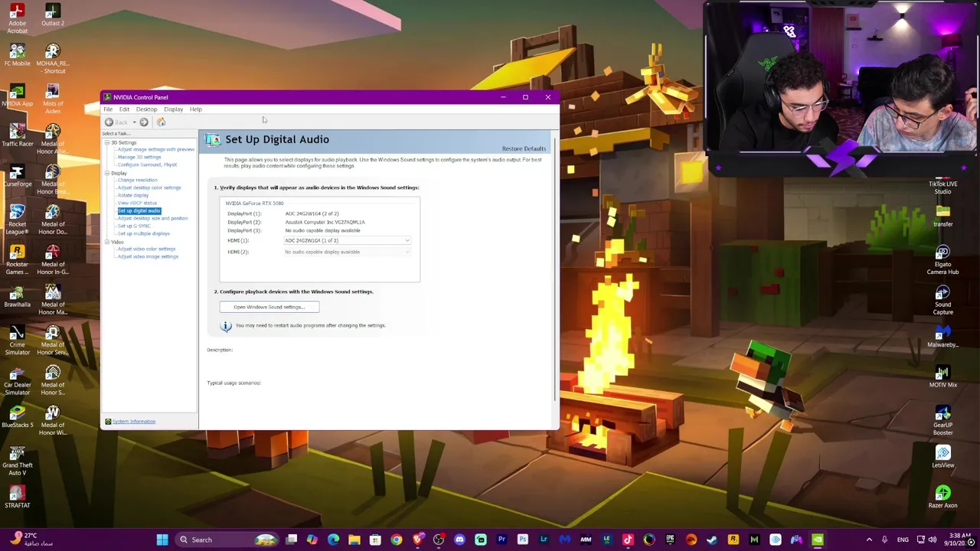Click the CurseForge desktop icon
The height and width of the screenshot is (551, 980).
(17, 175)
